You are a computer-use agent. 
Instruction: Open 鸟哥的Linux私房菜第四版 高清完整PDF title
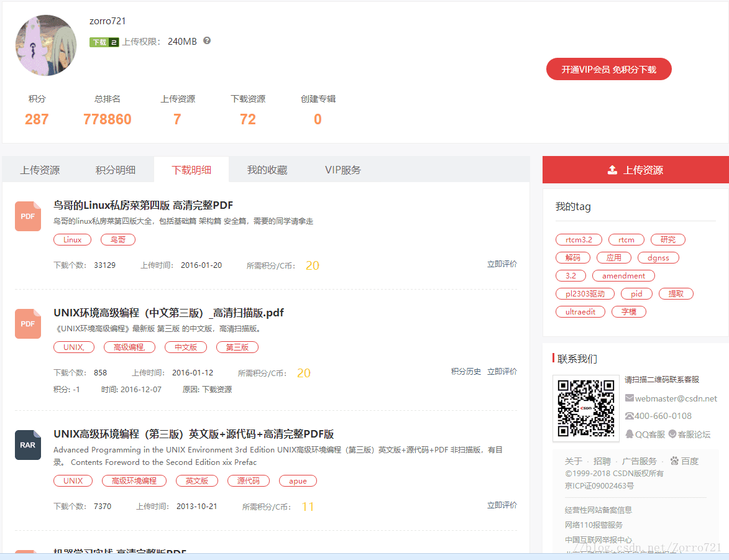143,205
